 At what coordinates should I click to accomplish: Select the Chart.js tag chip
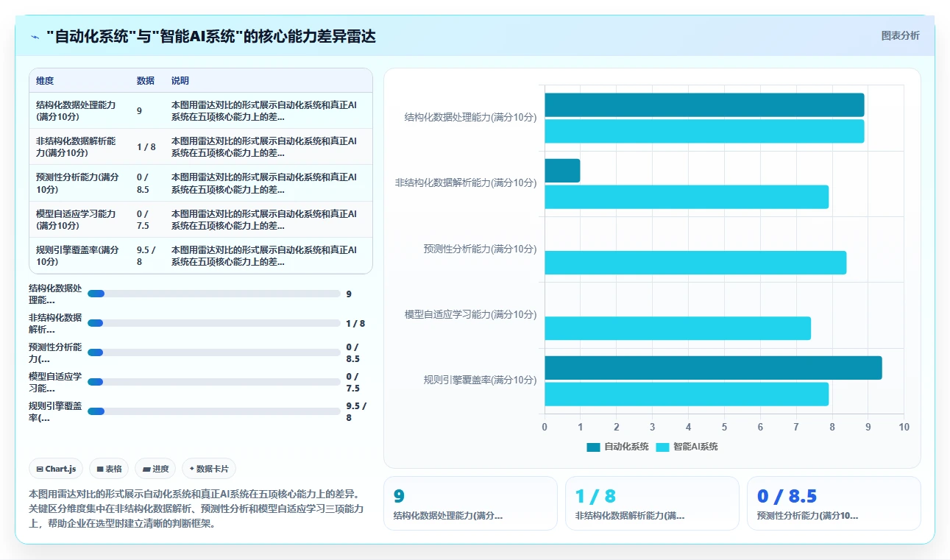[x=57, y=469]
